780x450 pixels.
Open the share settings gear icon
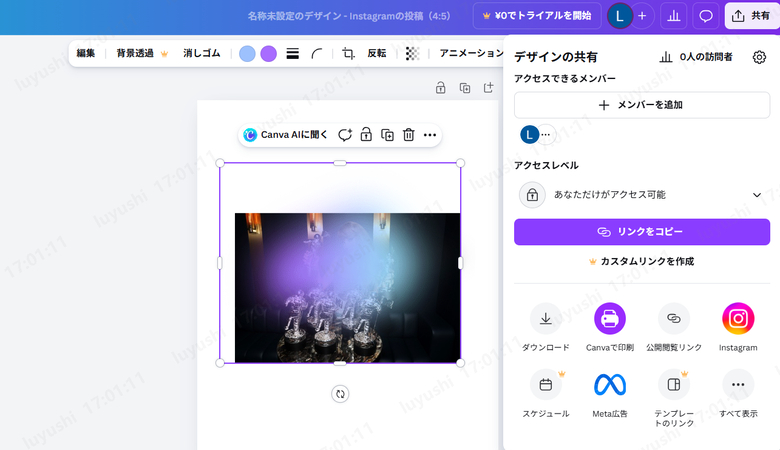[759, 57]
